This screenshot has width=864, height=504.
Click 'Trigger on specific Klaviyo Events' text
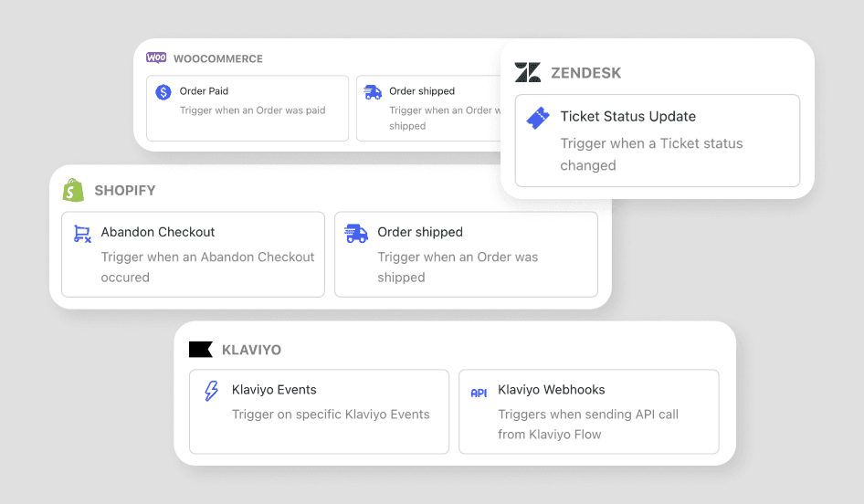point(331,415)
